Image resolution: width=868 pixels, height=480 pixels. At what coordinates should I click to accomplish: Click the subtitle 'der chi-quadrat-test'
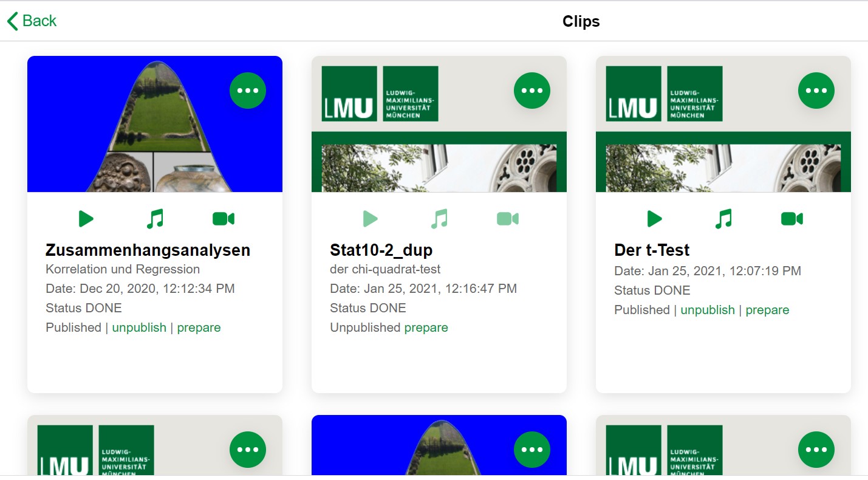[385, 269]
